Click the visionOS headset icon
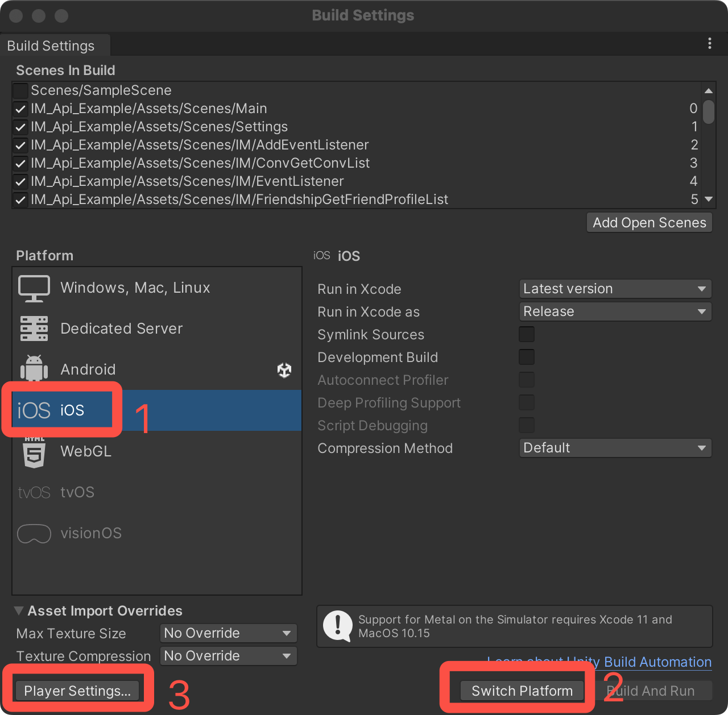Image resolution: width=728 pixels, height=715 pixels. (x=34, y=534)
